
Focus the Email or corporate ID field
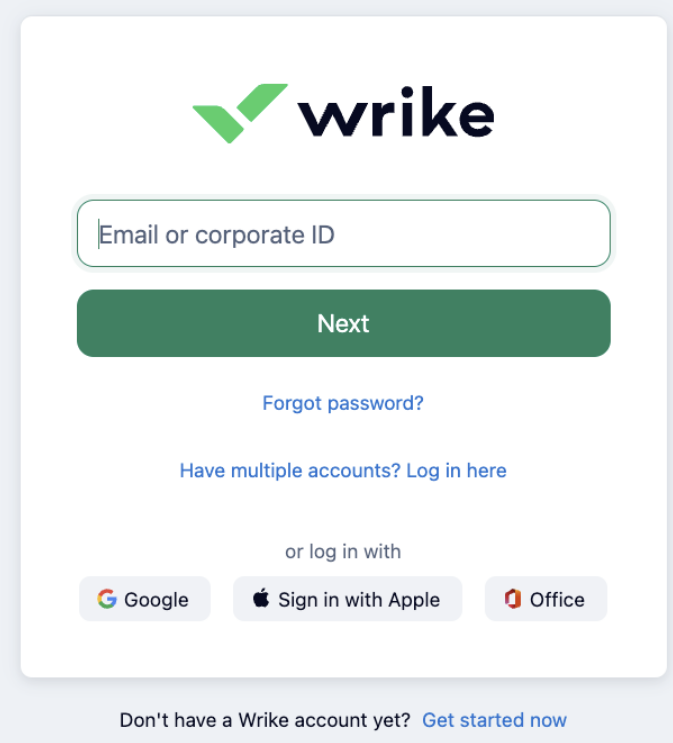[x=344, y=233]
